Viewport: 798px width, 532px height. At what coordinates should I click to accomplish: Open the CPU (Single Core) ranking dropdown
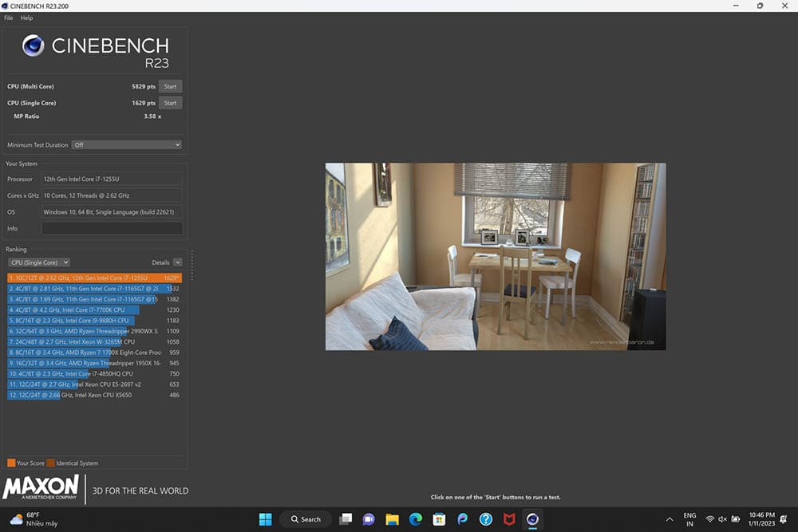[39, 262]
